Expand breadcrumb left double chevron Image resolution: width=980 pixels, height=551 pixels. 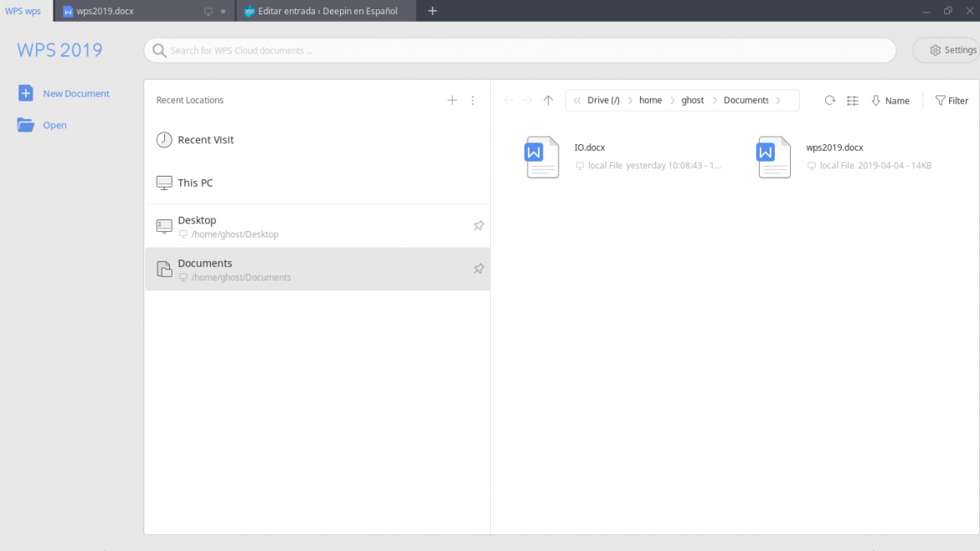(577, 100)
